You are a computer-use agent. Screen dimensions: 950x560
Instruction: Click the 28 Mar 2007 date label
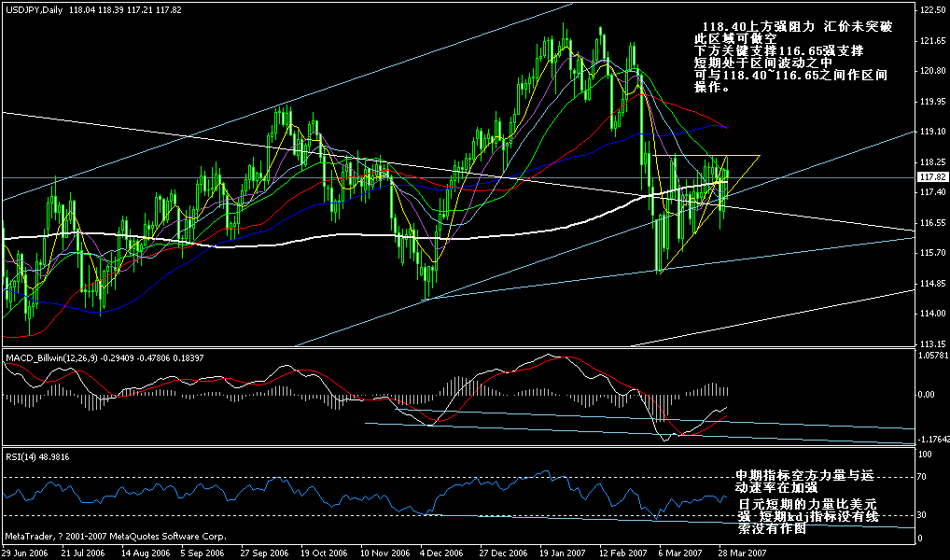(x=740, y=553)
